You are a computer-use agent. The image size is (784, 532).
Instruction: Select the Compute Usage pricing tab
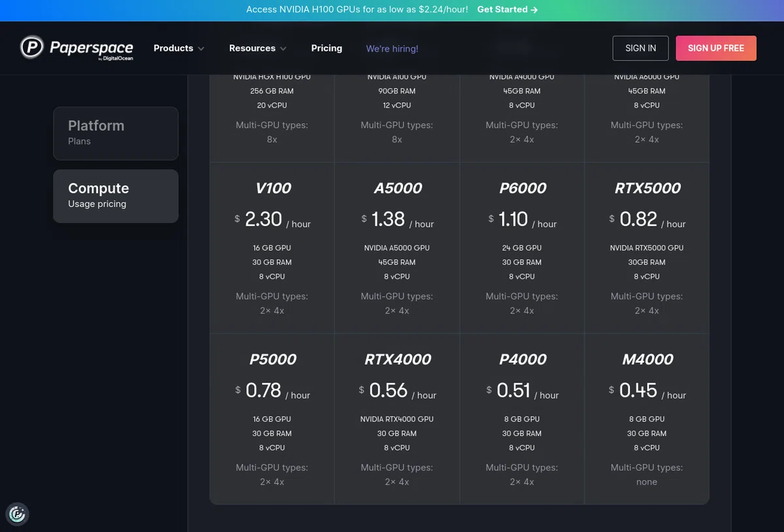coord(116,196)
